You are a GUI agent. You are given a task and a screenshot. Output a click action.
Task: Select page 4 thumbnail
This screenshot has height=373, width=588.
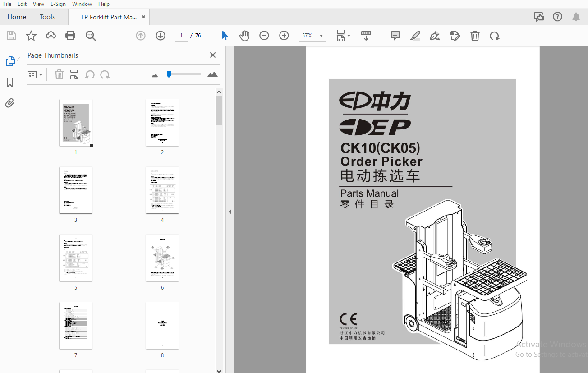162,190
